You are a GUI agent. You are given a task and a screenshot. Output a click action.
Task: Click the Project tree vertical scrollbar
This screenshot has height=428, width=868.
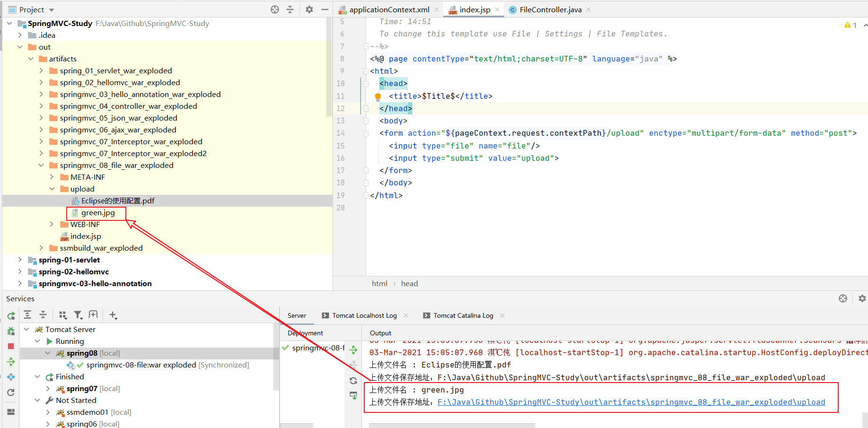[x=329, y=66]
